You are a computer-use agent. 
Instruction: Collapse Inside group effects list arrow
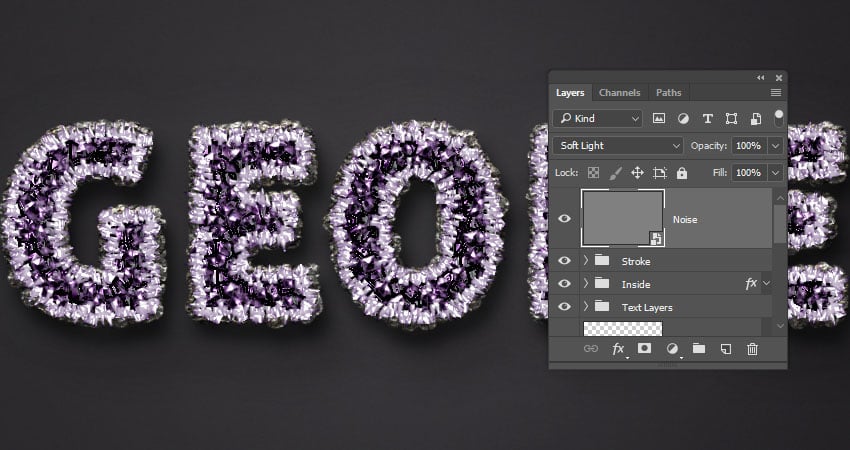766,283
